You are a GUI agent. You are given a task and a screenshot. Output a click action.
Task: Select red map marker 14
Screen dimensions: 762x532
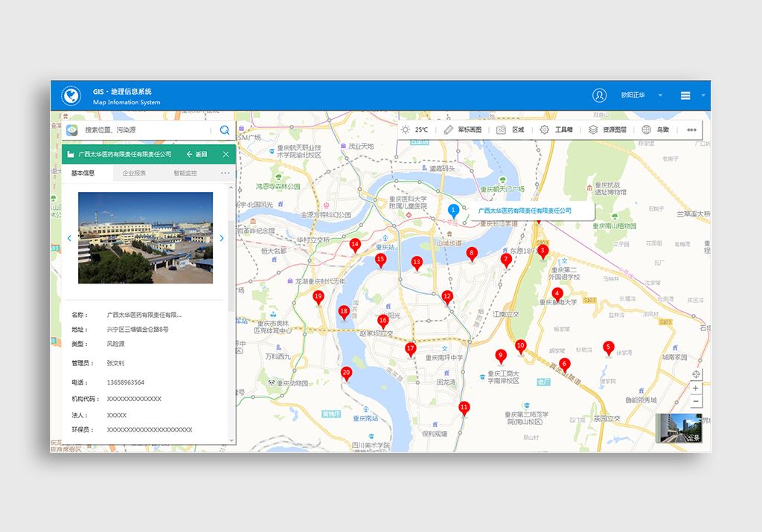coord(355,246)
